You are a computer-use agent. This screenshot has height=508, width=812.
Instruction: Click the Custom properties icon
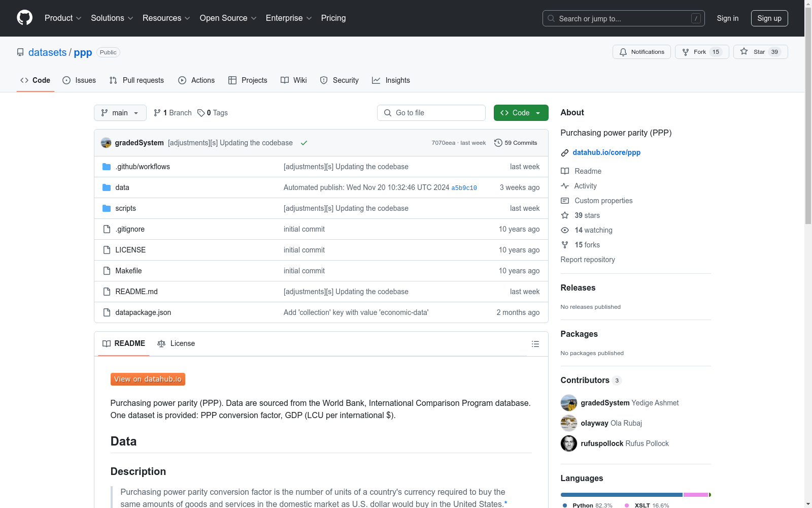click(x=565, y=201)
